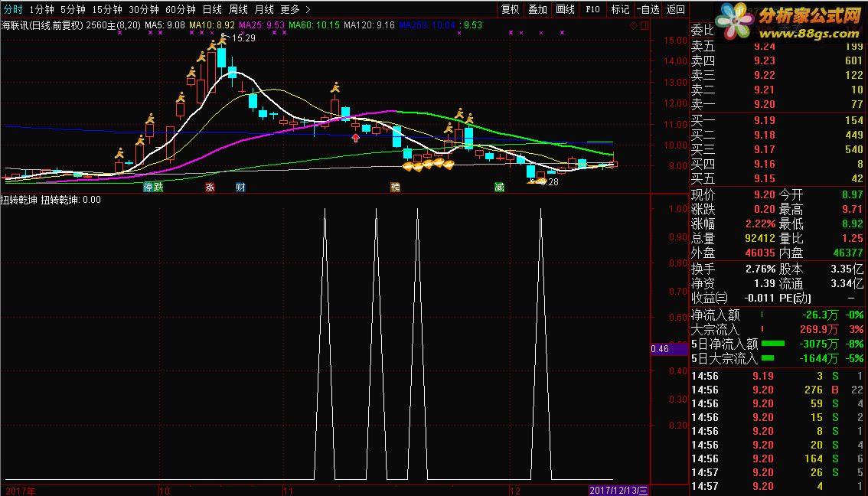
Task: Click the 返回 back button
Action: point(675,9)
